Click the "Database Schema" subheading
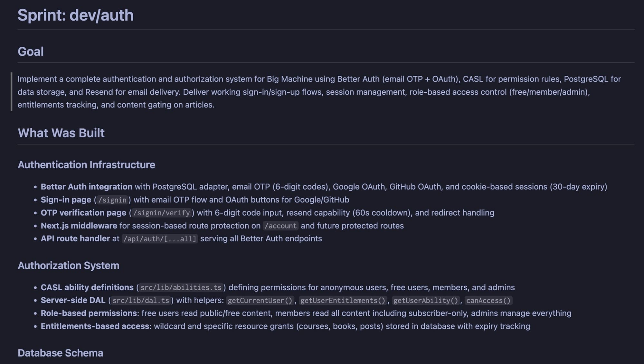 pyautogui.click(x=60, y=353)
